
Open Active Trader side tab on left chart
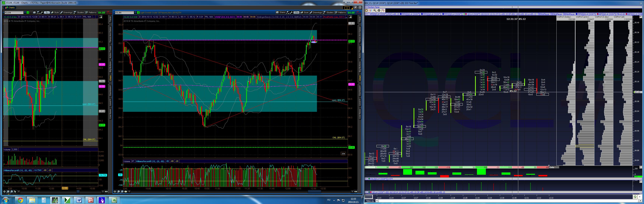110,52
